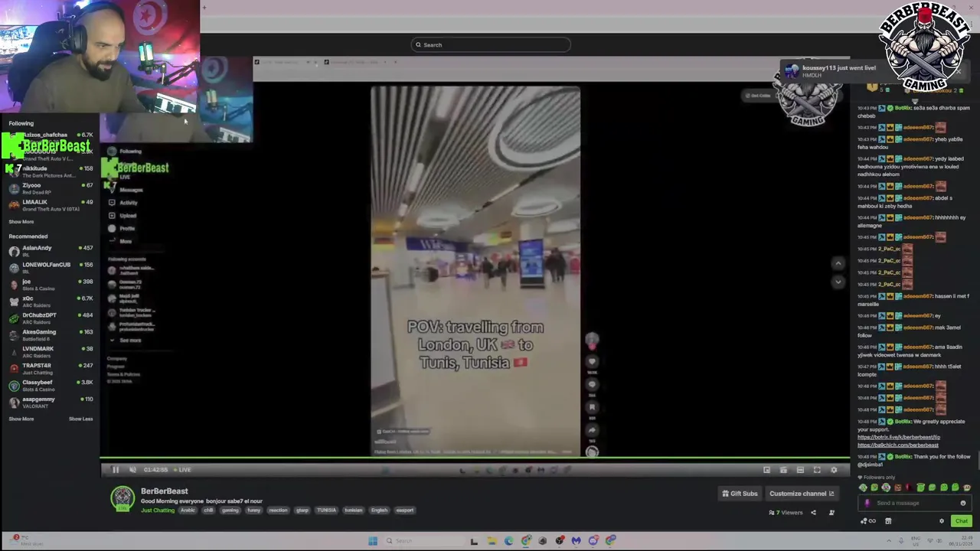This screenshot has height=551, width=980.
Task: Open AkesGaming recommended channel
Action: point(51,335)
